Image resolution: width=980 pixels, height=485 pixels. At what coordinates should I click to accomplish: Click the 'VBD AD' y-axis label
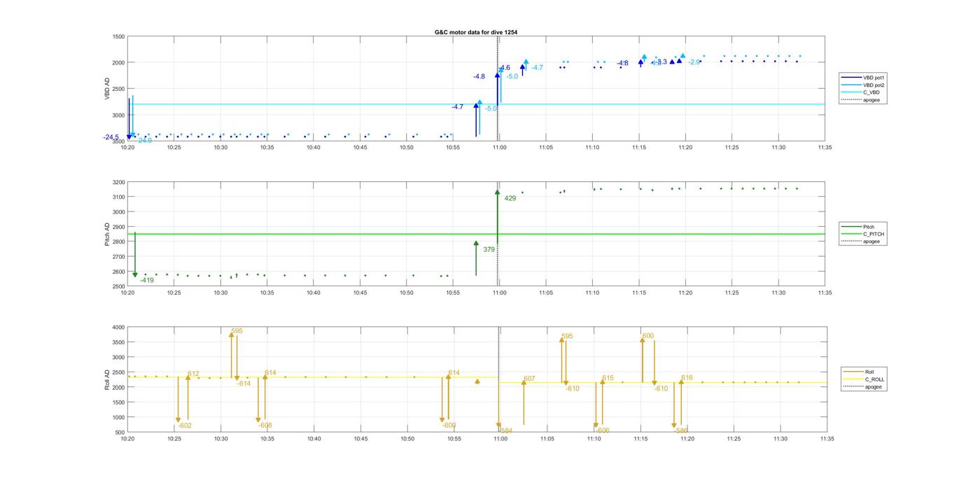(107, 88)
